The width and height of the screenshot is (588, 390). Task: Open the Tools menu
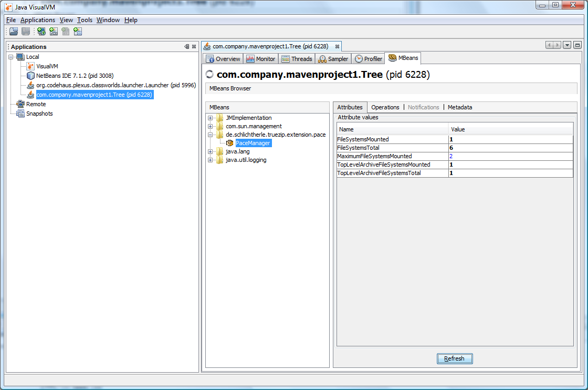[85, 20]
